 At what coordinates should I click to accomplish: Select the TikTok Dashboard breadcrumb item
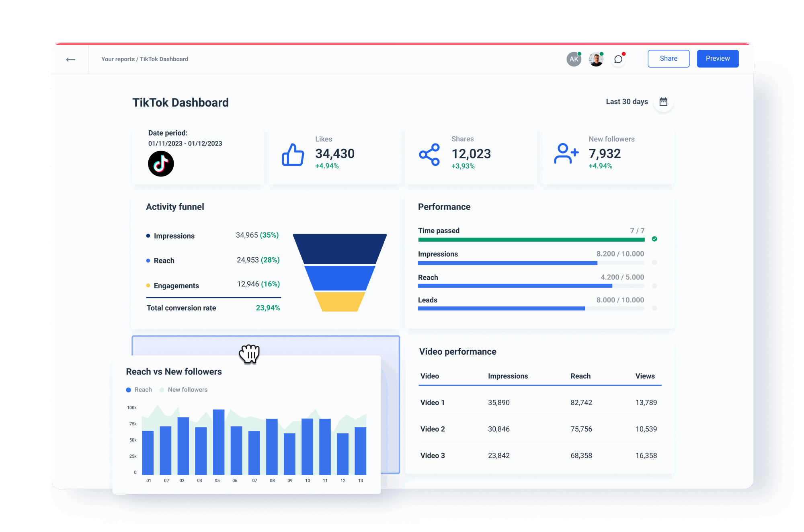point(164,59)
